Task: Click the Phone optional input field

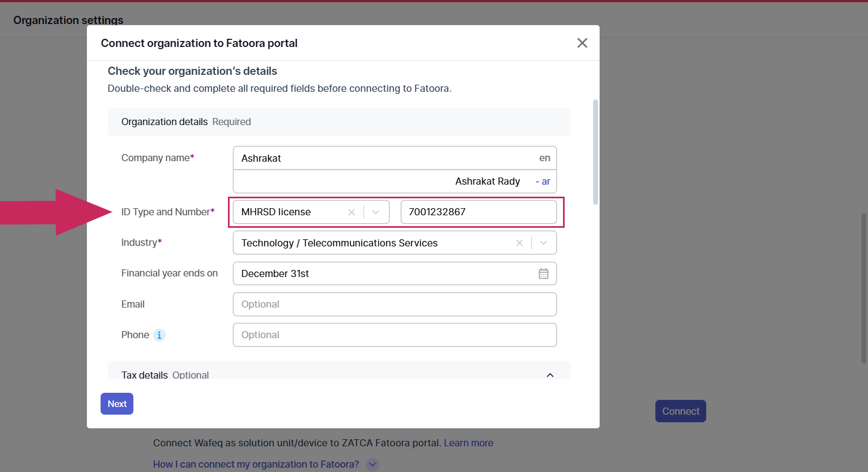Action: coord(395,335)
